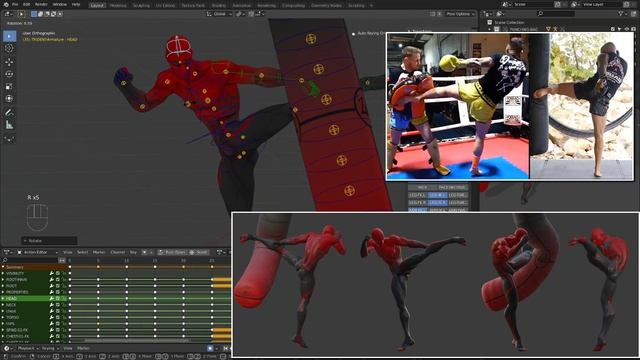Click the magnifier icon in channel search
Screen dimensions: 640x360
tap(5, 260)
